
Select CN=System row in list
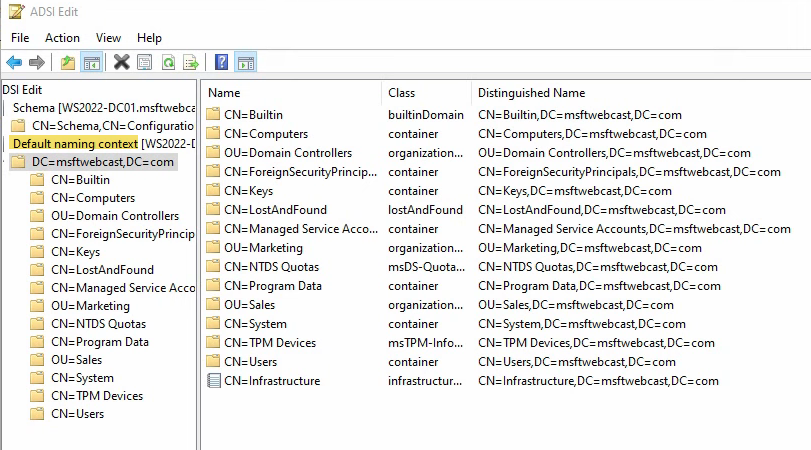[255, 324]
